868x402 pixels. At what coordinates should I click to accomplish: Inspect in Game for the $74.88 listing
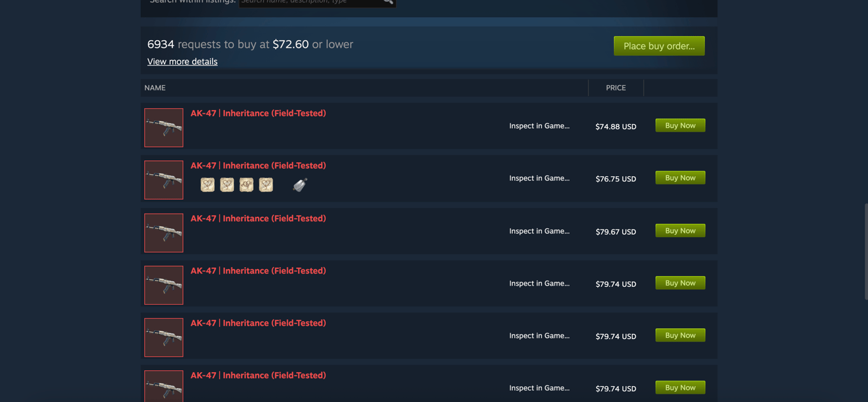click(x=539, y=126)
